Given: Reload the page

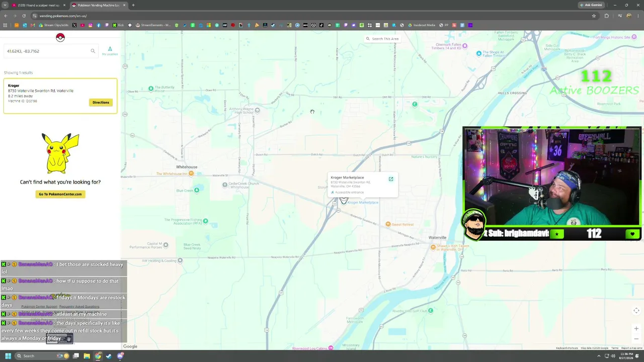Looking at the screenshot, I should pos(24,16).
